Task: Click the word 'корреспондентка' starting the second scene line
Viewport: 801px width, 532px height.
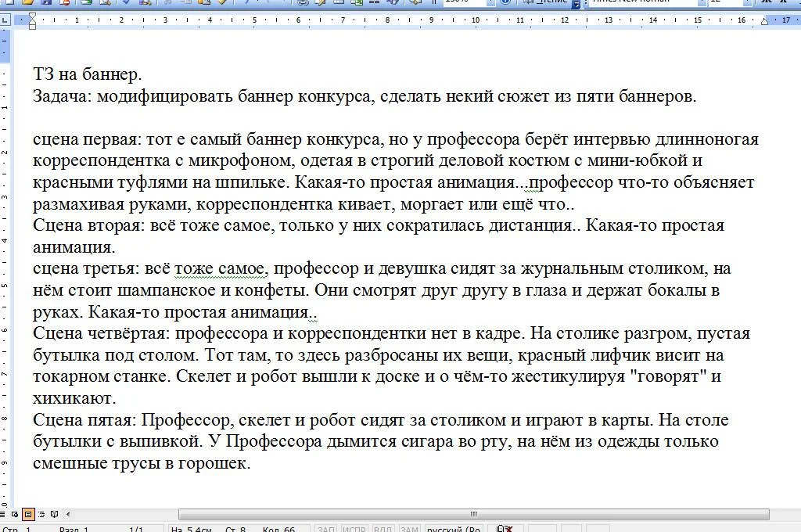Action: [x=101, y=161]
